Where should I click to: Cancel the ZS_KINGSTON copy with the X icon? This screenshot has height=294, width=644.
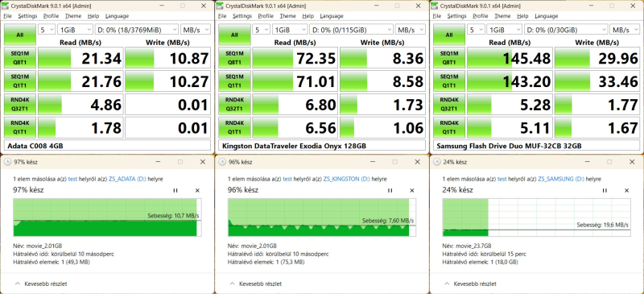click(x=412, y=190)
